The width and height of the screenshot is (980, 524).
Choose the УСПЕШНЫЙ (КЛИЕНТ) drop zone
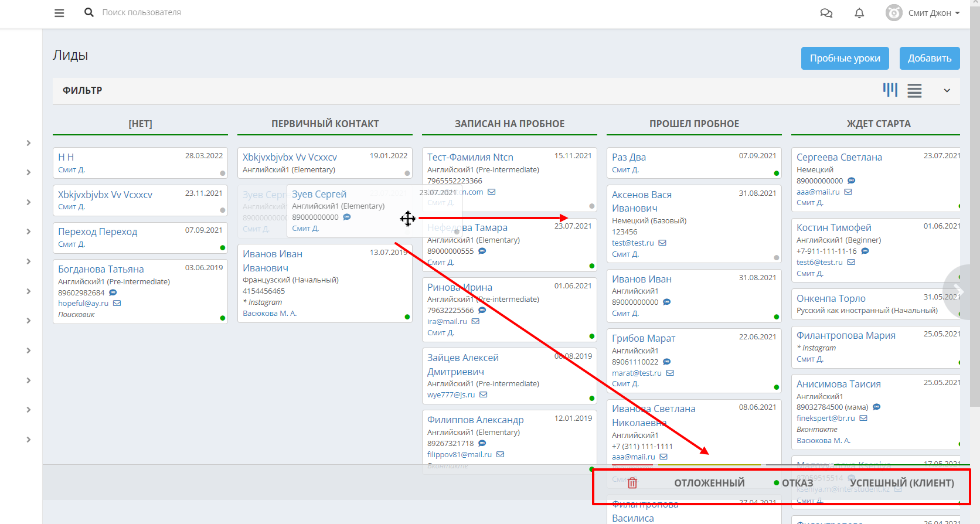[x=902, y=483]
